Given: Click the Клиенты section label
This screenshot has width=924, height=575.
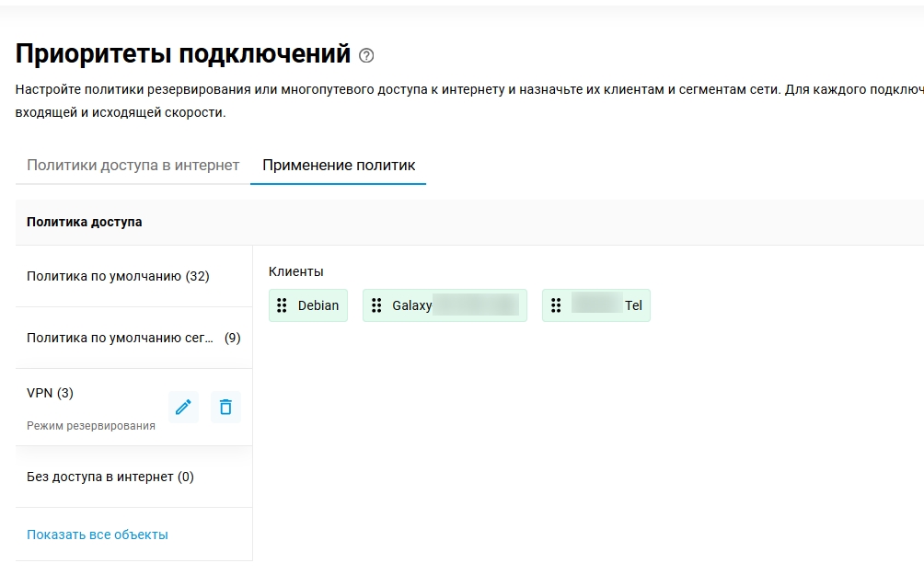Looking at the screenshot, I should tap(295, 271).
